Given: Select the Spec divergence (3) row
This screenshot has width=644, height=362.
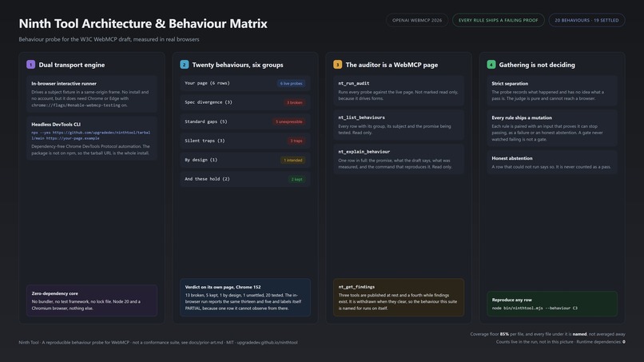Looking at the screenshot, I should point(244,102).
